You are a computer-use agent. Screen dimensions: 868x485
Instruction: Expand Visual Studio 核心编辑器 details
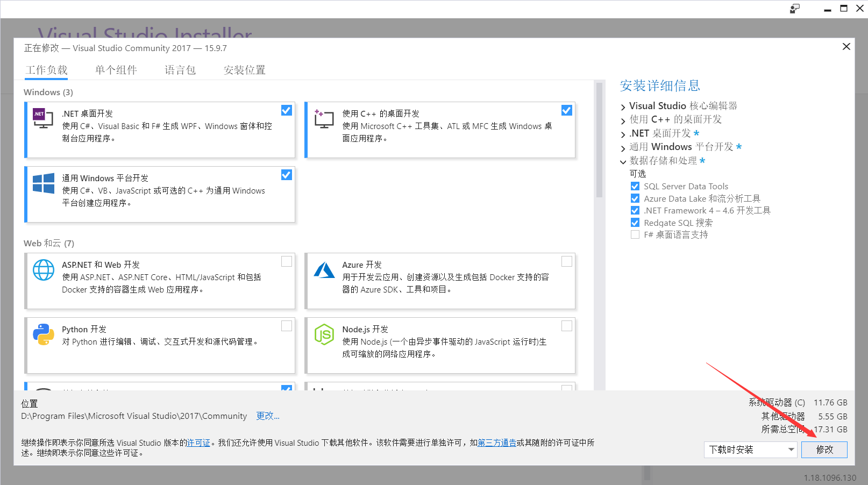click(x=623, y=107)
